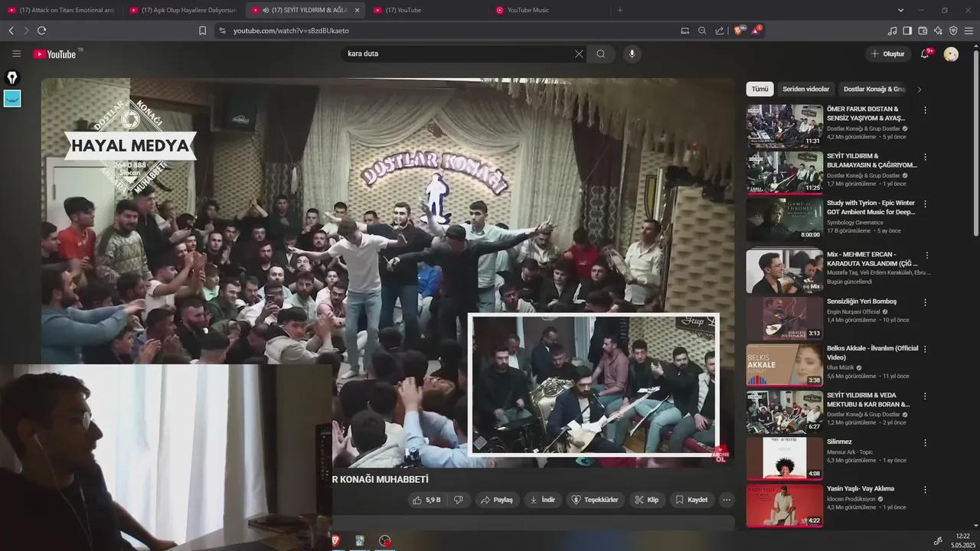980x551 pixels.
Task: Open the Brave playlist music note icon
Action: tap(892, 31)
